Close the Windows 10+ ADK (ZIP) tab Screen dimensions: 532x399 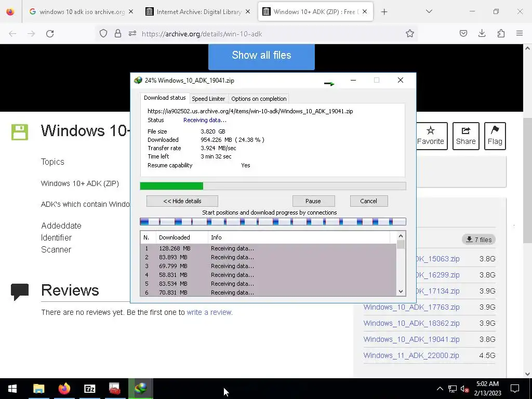point(365,12)
